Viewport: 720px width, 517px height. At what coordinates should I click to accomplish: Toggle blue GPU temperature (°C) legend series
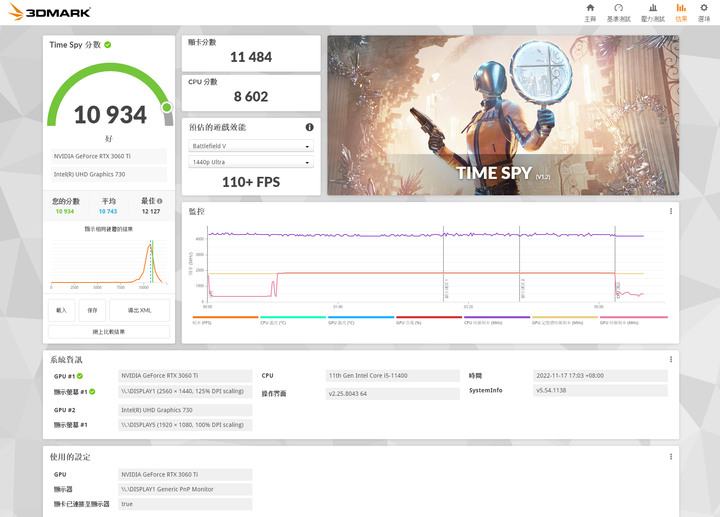[x=361, y=320]
